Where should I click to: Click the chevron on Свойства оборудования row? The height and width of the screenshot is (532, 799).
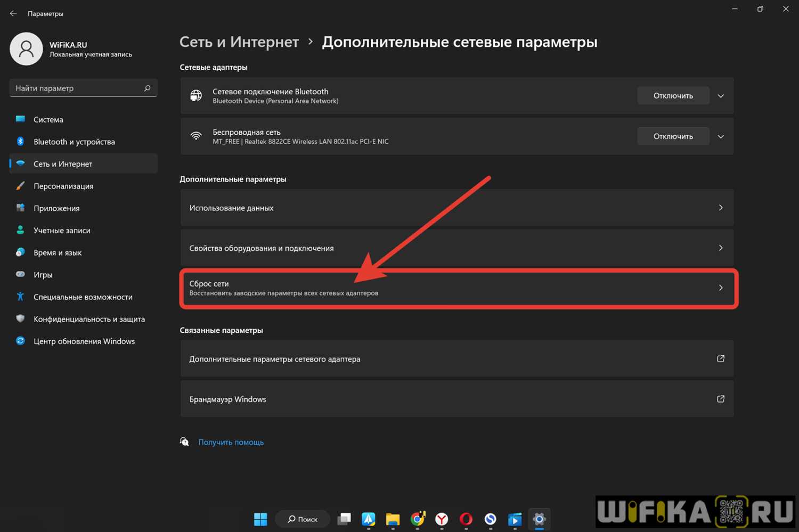pos(721,248)
